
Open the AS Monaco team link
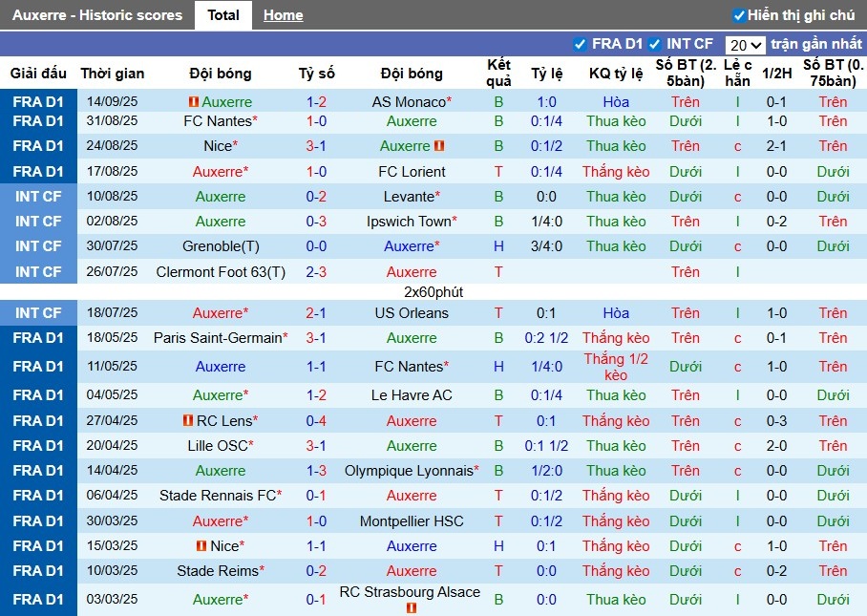(412, 101)
